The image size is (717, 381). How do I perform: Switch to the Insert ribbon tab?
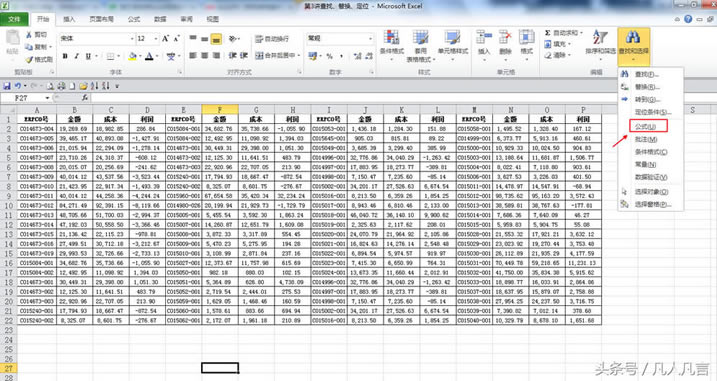69,19
